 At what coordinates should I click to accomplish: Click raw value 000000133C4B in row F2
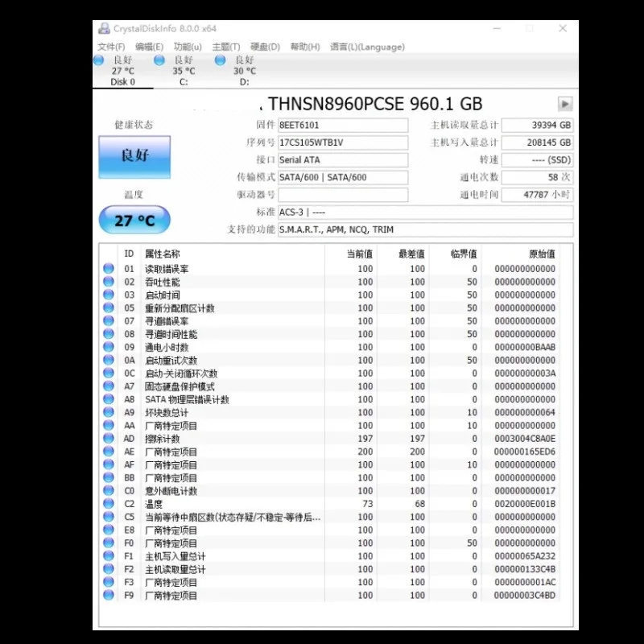coord(525,569)
